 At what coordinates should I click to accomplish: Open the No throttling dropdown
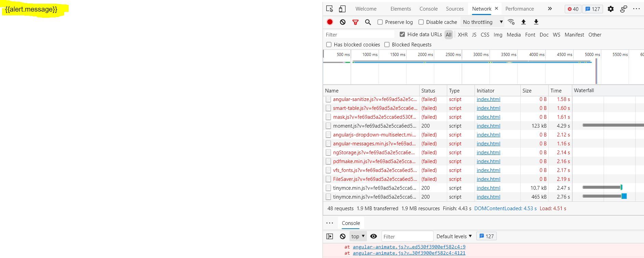pos(482,22)
